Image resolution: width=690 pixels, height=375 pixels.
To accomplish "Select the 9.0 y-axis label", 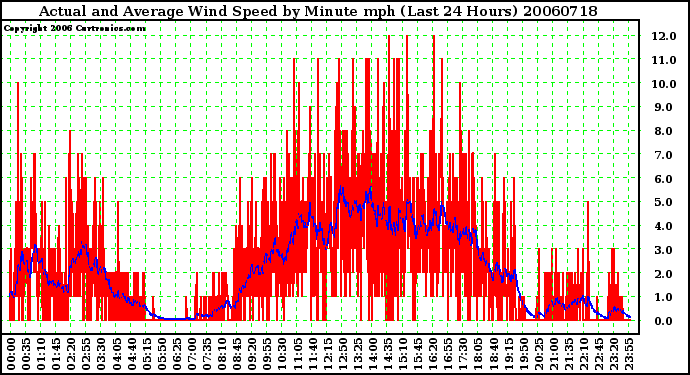I will coord(664,107).
